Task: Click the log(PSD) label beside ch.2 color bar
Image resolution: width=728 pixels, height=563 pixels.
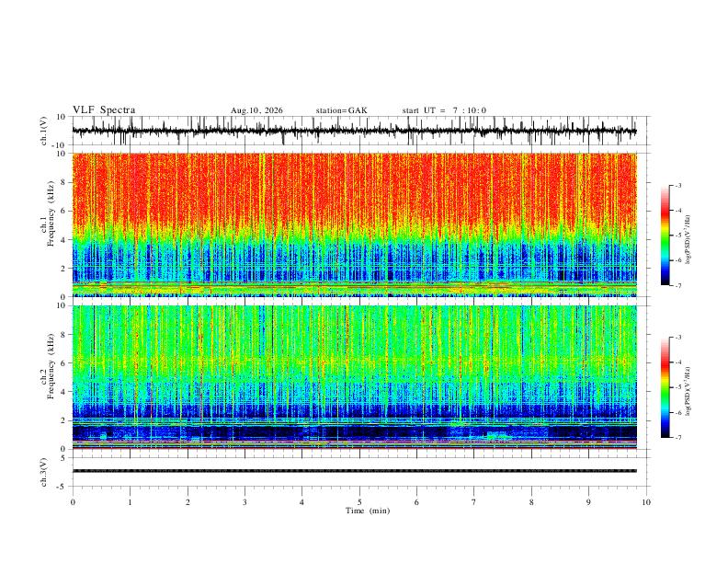Action: coord(688,391)
